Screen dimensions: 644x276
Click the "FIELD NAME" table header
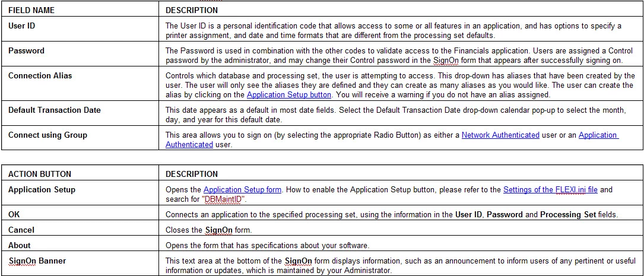[x=31, y=10]
